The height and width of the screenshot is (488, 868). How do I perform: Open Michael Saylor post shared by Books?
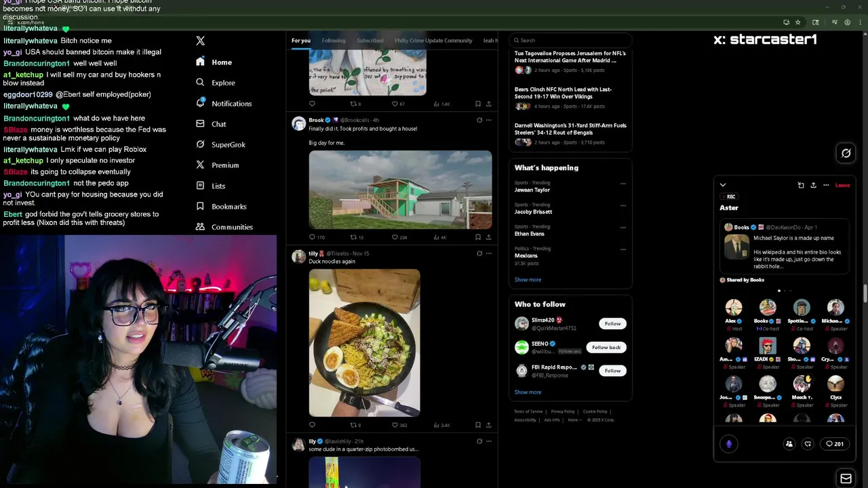785,246
